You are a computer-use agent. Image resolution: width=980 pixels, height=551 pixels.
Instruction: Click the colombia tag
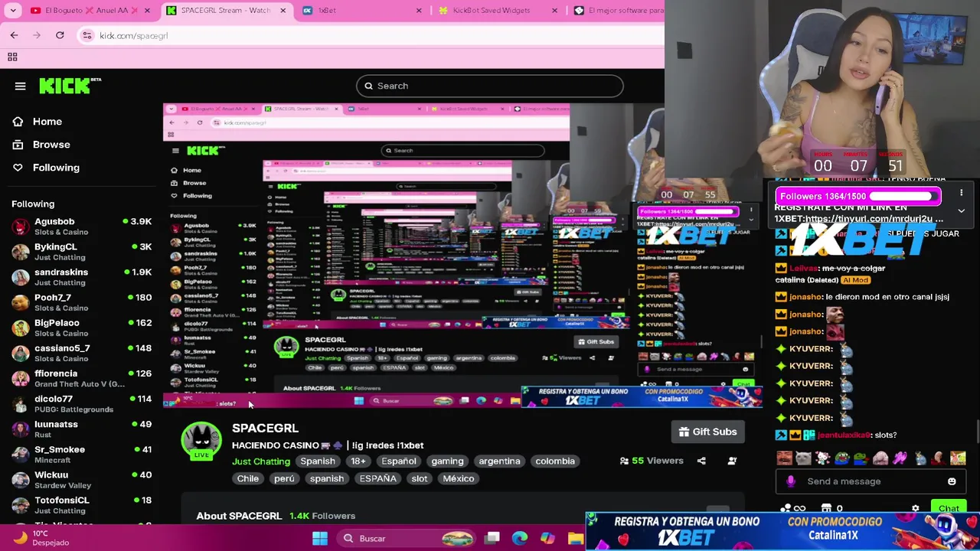tap(555, 461)
